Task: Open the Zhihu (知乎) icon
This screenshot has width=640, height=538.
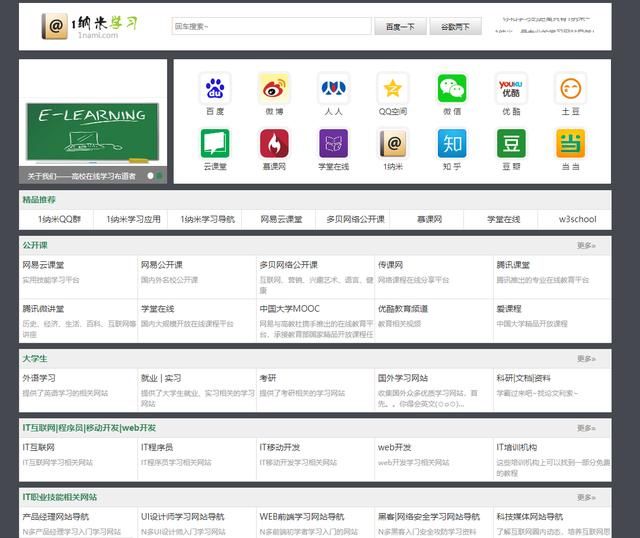Action: pos(452,143)
